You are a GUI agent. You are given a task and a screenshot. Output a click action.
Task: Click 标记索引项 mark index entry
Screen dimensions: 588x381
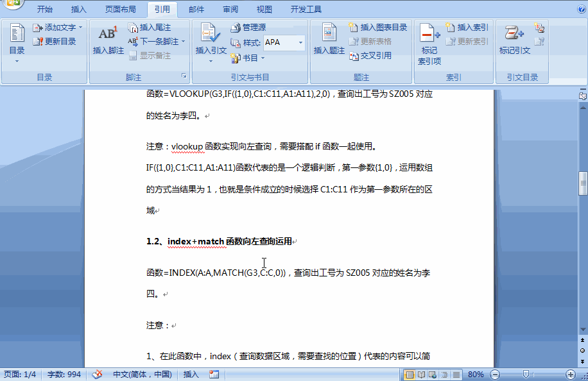(x=429, y=44)
